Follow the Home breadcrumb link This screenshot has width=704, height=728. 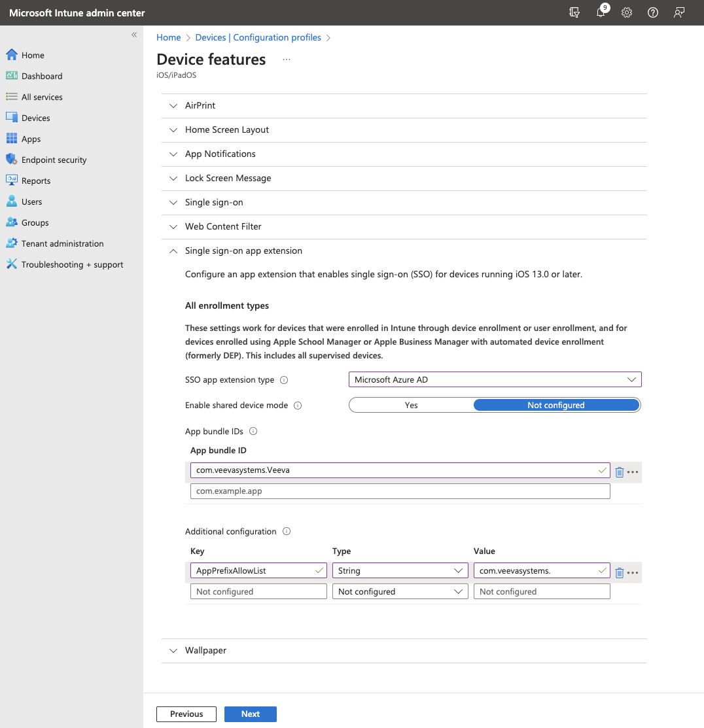tap(169, 37)
